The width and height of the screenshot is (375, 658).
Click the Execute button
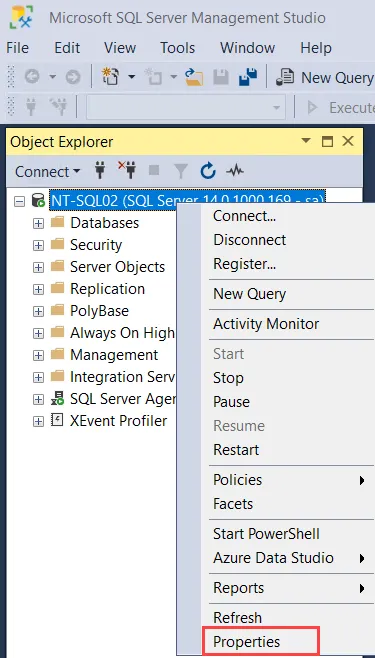(341, 108)
